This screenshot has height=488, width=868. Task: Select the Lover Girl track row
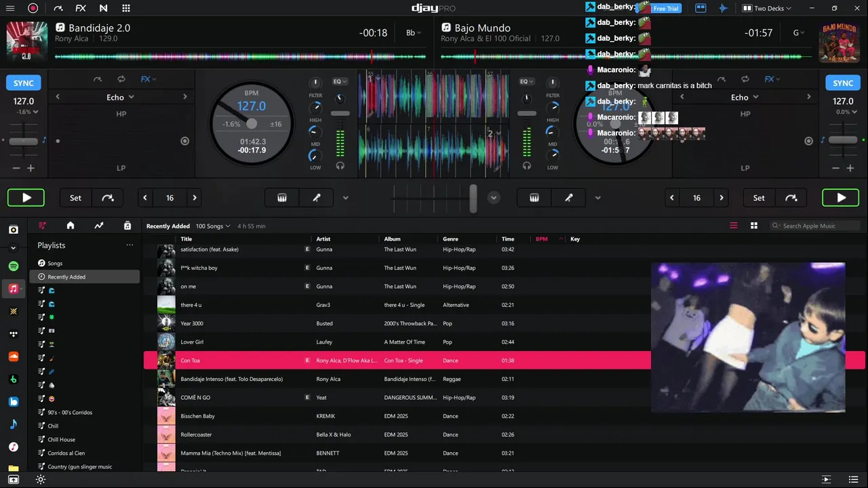click(504, 342)
